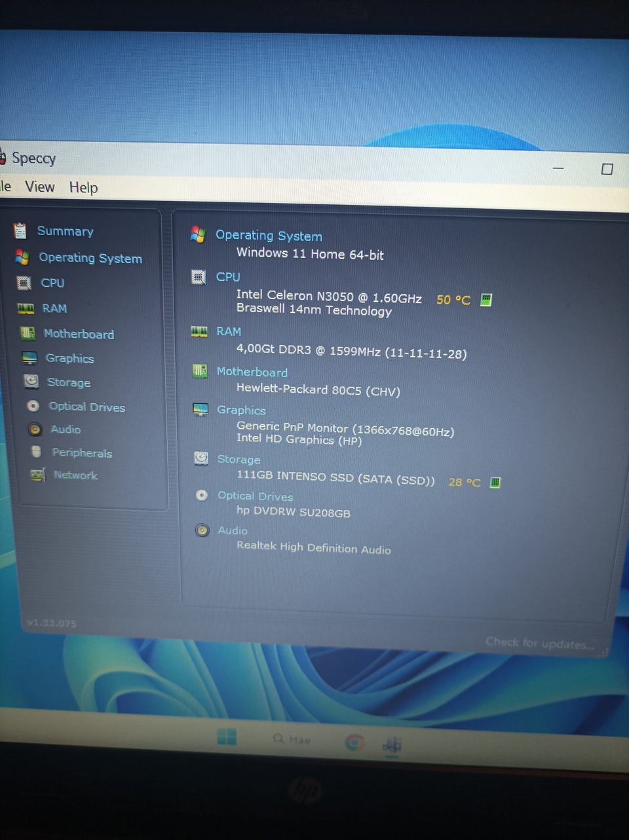Go to the CPU section in sidebar
This screenshot has width=629, height=840.
pyautogui.click(x=52, y=283)
